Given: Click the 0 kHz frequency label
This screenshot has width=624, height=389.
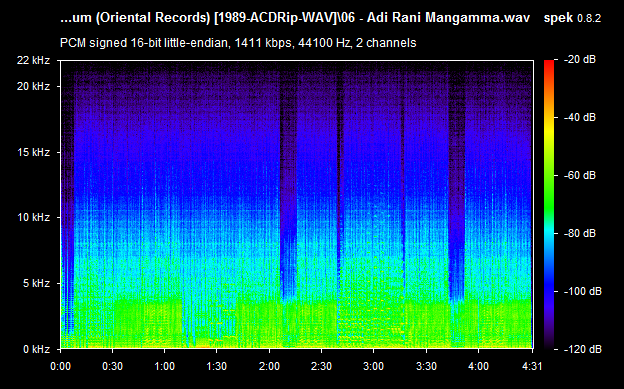Looking at the screenshot, I should (36, 349).
